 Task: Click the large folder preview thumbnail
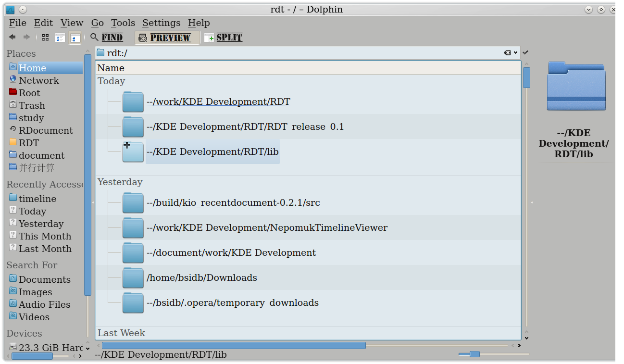tap(576, 86)
